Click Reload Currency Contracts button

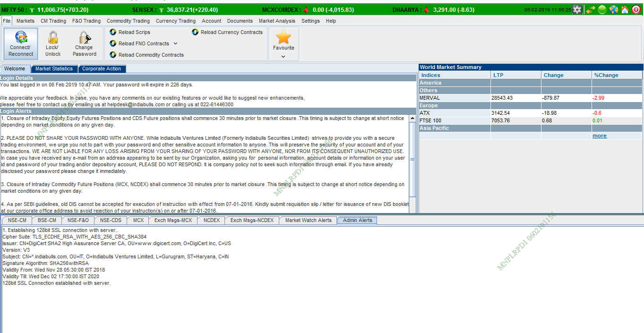point(227,32)
